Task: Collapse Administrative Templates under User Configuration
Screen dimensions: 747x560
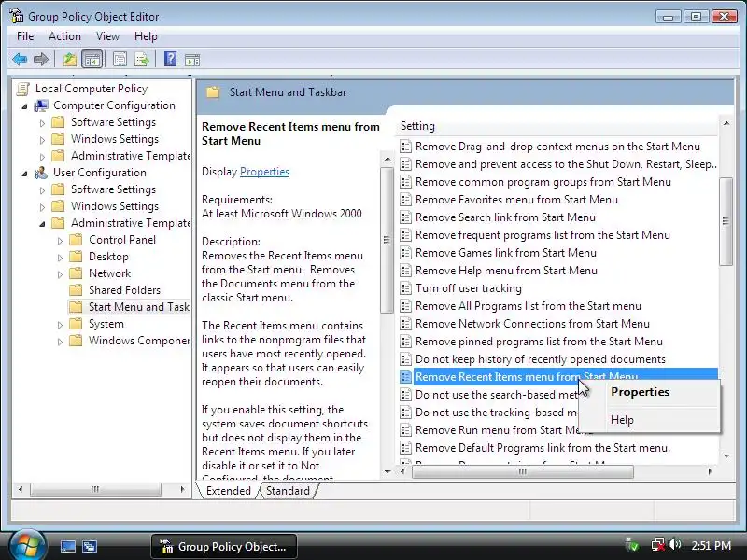Action: click(42, 223)
